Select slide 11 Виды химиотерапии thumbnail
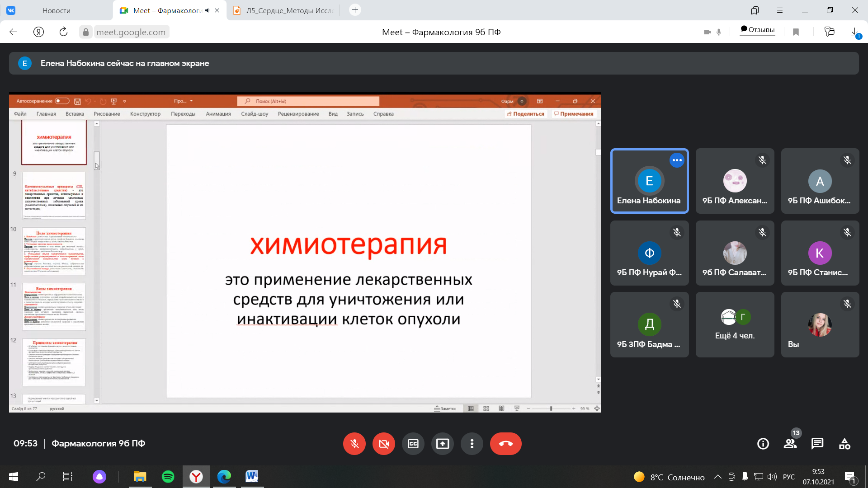This screenshot has width=868, height=488. (x=54, y=307)
